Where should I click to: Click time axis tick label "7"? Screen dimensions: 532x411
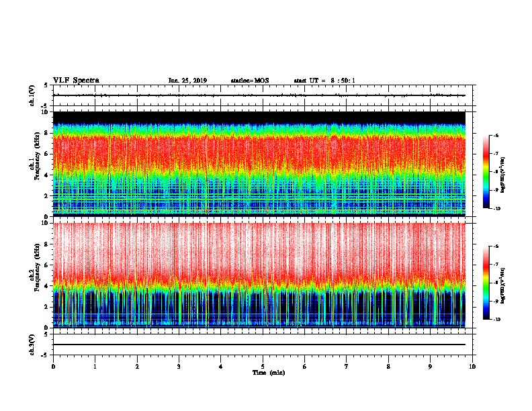347,367
